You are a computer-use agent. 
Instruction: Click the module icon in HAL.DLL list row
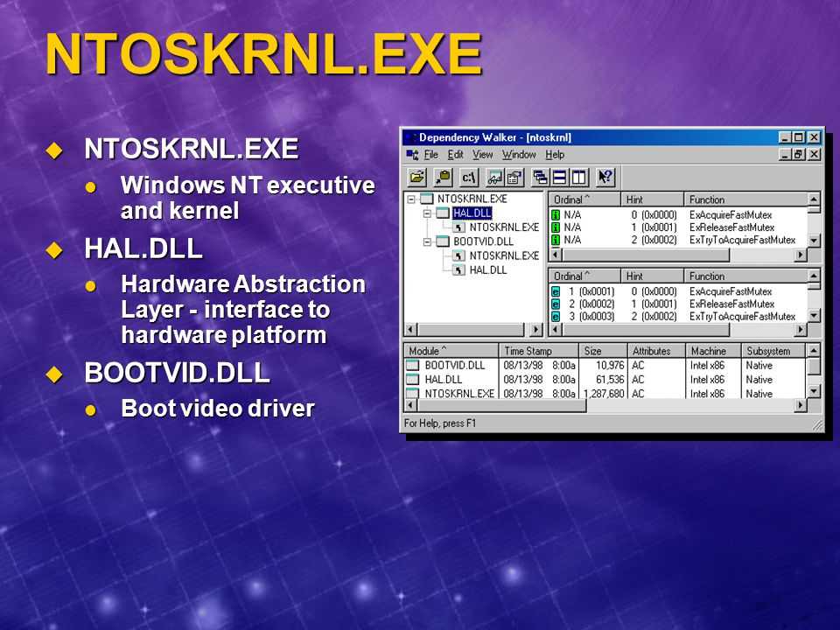[412, 379]
